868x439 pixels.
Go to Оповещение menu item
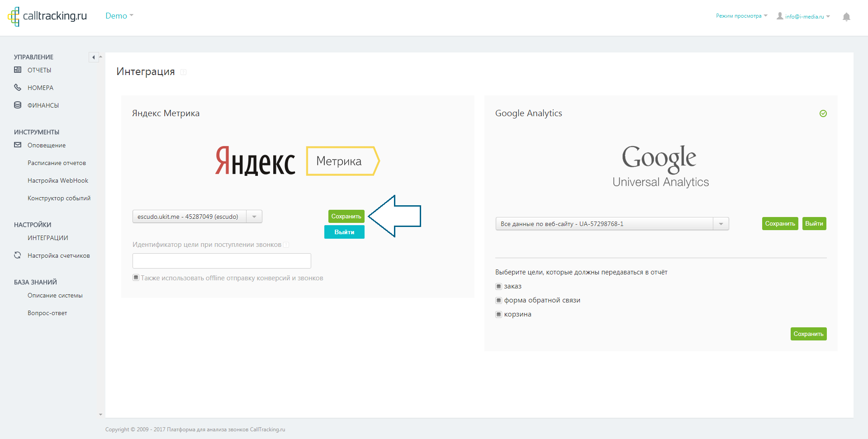[x=47, y=145]
